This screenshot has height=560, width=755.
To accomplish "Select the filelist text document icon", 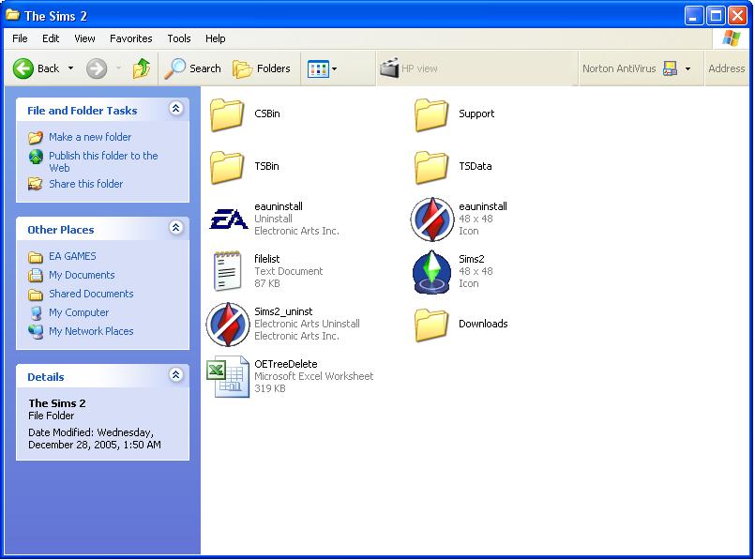I will pos(228,272).
